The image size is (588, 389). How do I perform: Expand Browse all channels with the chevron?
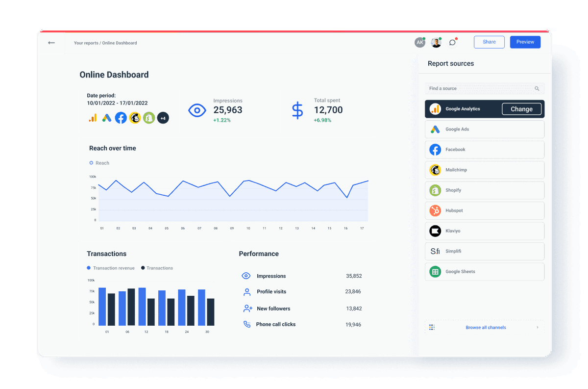[x=537, y=327]
